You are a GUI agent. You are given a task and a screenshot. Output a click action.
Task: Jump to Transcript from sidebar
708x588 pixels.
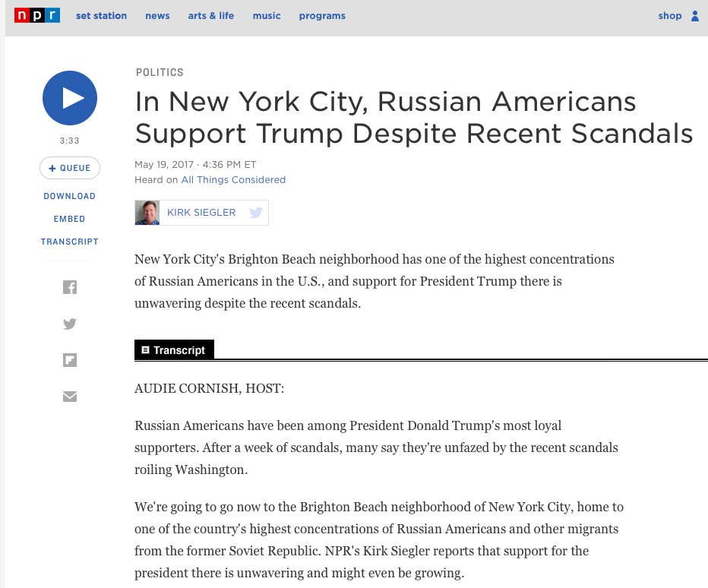click(70, 242)
